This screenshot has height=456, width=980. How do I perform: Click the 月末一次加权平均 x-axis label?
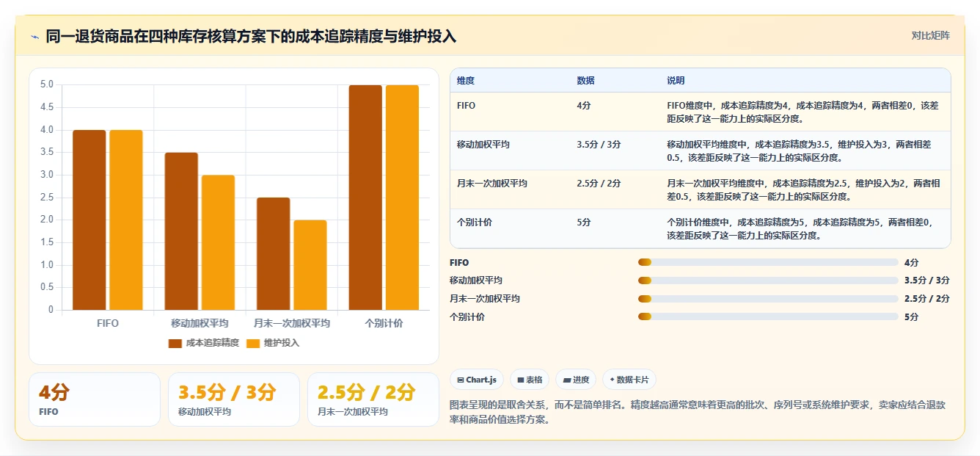(292, 323)
